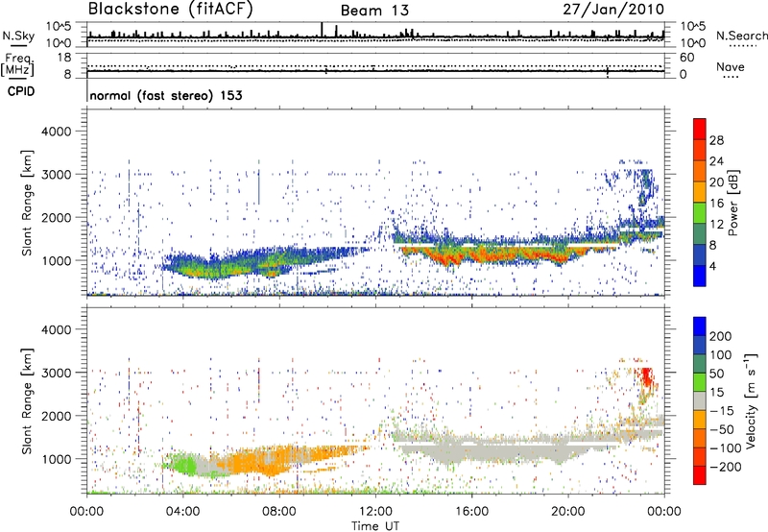Click the "08:00" time tick label
This screenshot has width=768, height=532.
278,512
